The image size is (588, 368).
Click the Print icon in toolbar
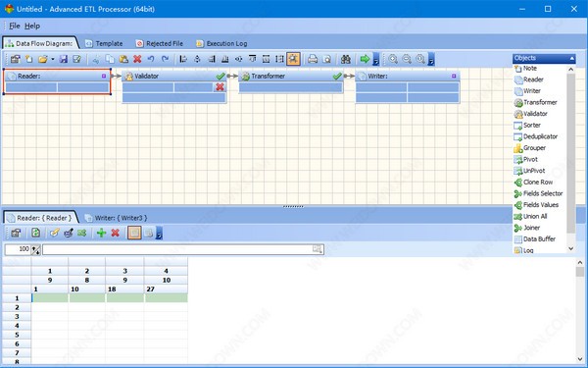[x=313, y=59]
